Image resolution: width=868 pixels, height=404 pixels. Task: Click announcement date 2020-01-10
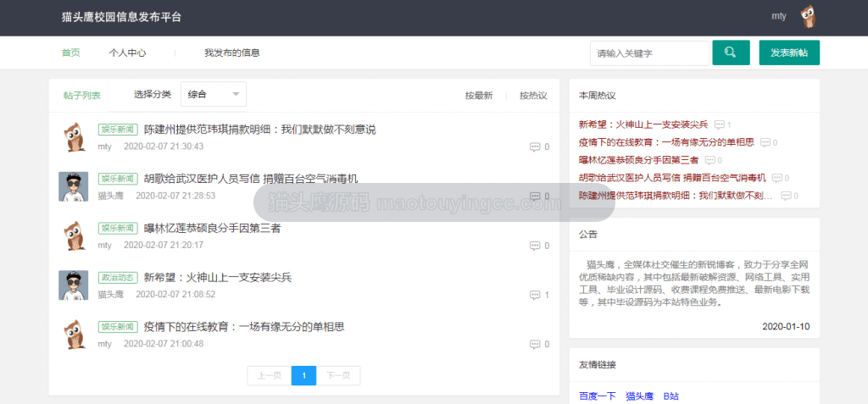786,326
